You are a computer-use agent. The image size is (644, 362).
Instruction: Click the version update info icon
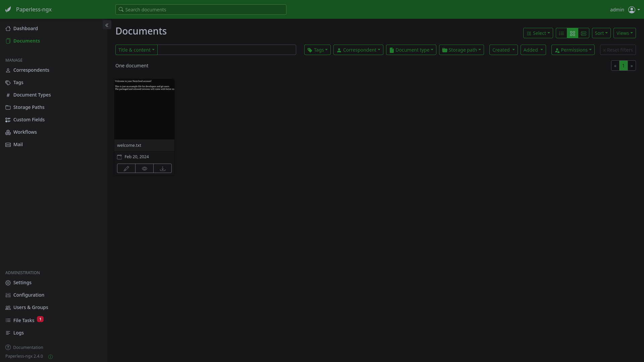[50, 357]
